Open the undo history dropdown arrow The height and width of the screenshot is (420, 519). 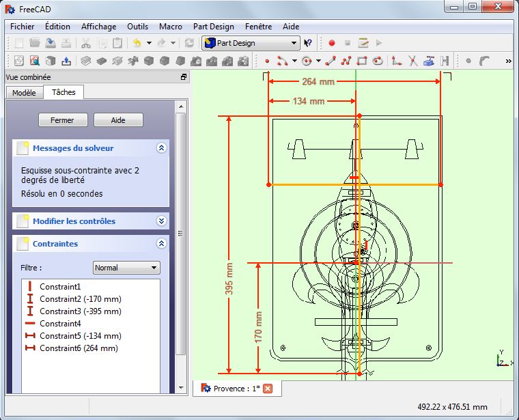click(x=149, y=43)
